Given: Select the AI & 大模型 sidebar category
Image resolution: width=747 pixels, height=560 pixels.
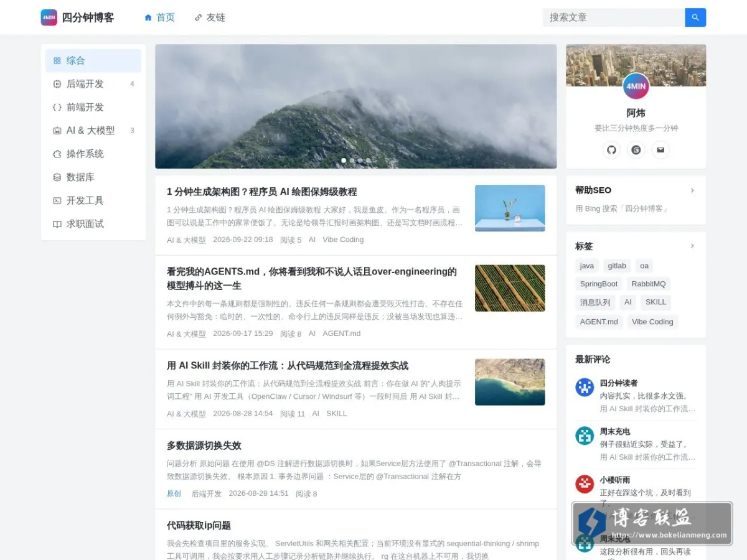Looking at the screenshot, I should (93, 131).
